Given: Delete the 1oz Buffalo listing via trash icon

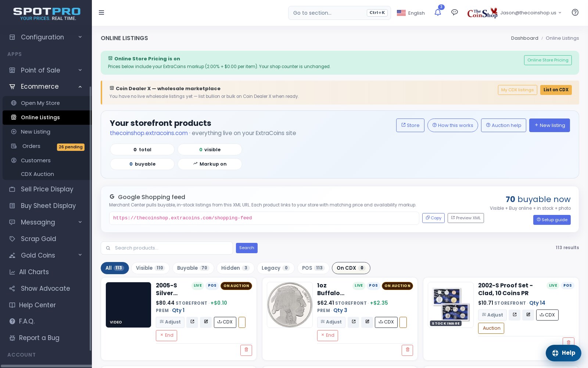Looking at the screenshot, I should point(407,350).
